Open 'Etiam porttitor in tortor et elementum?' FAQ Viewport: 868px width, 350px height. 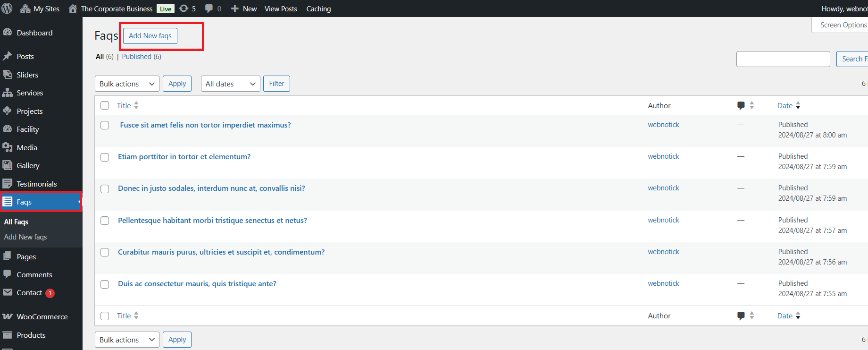click(x=184, y=157)
